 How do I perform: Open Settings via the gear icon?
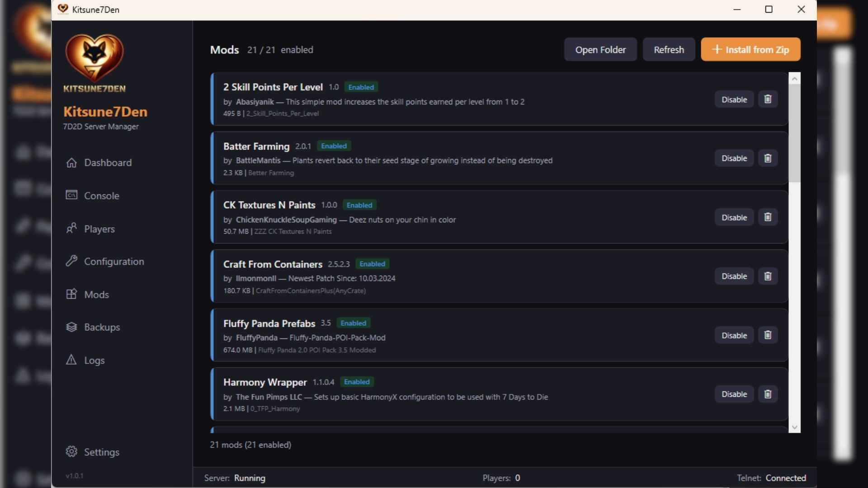tap(71, 451)
